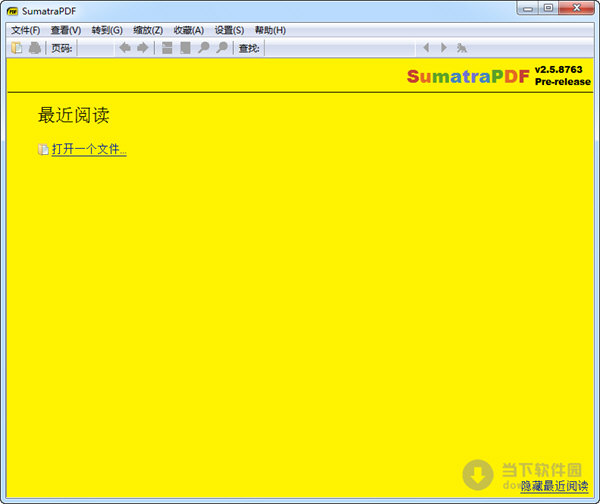Toggle the Match Case search icon
600x504 pixels.
461,48
